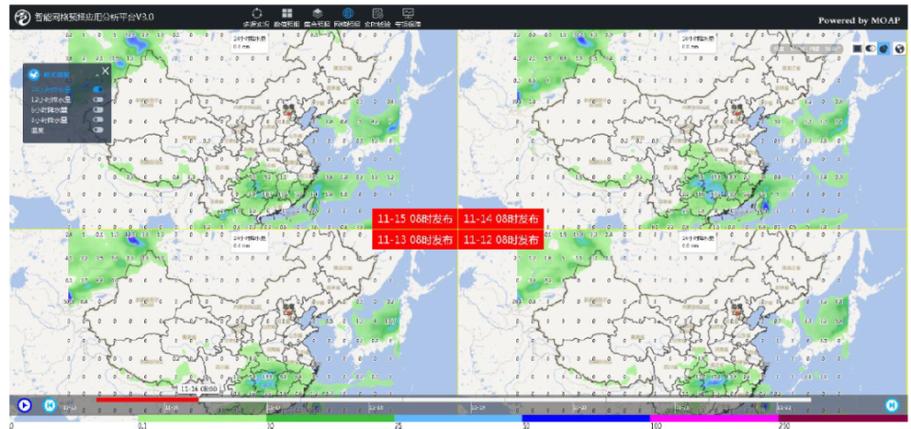Click the round bird icon in element panel header
Screen dimensions: 911x429
coord(34,74)
